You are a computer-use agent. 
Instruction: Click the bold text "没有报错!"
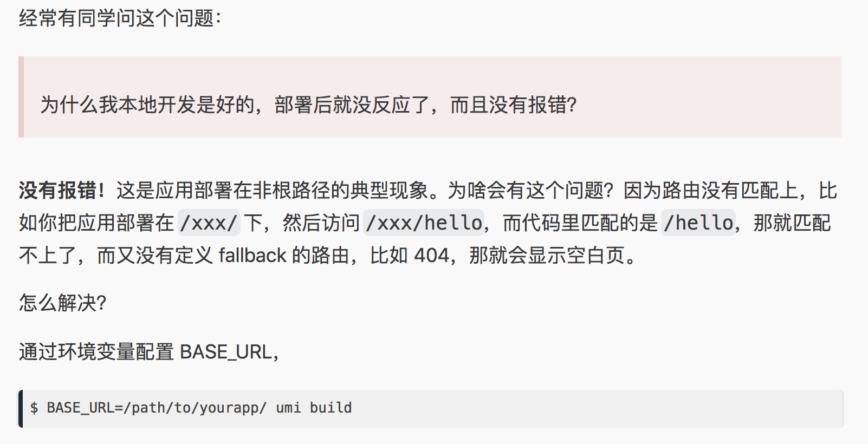tap(61, 191)
